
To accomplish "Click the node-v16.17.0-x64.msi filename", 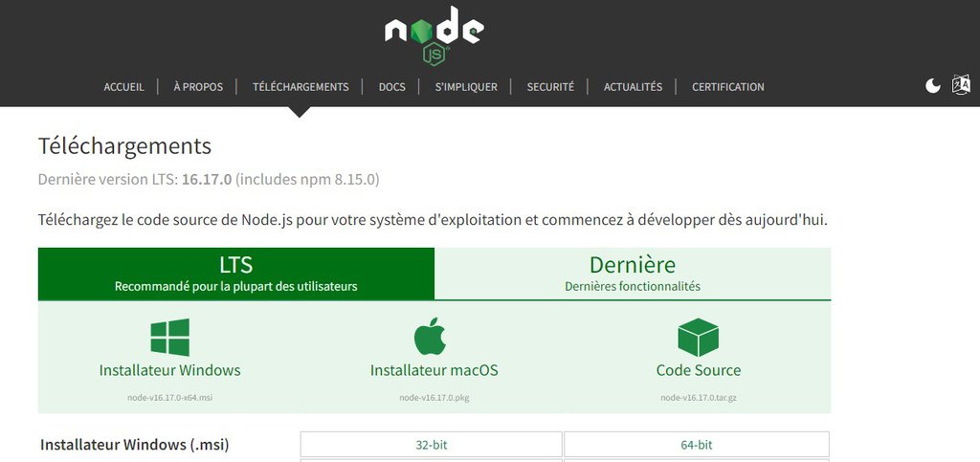I will coord(170,398).
